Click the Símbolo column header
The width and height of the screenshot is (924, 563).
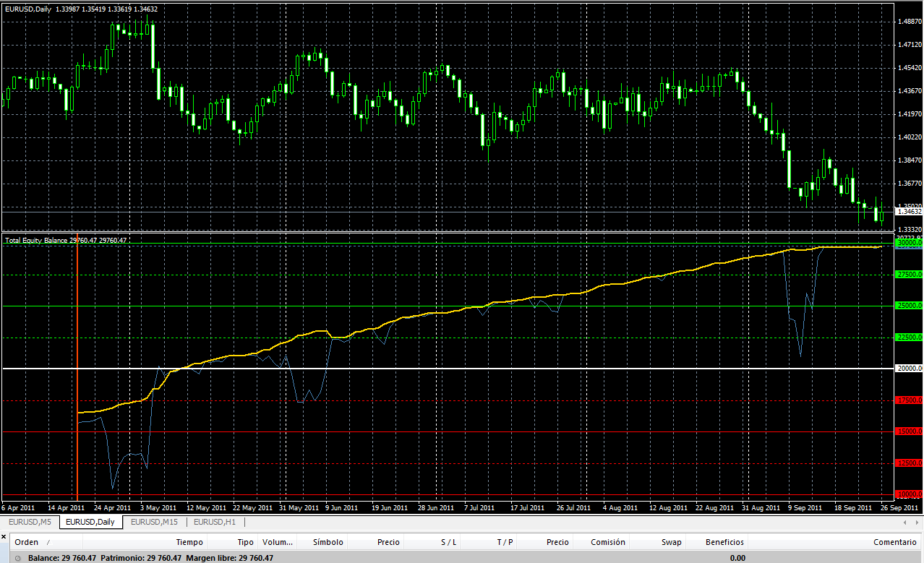coord(328,542)
